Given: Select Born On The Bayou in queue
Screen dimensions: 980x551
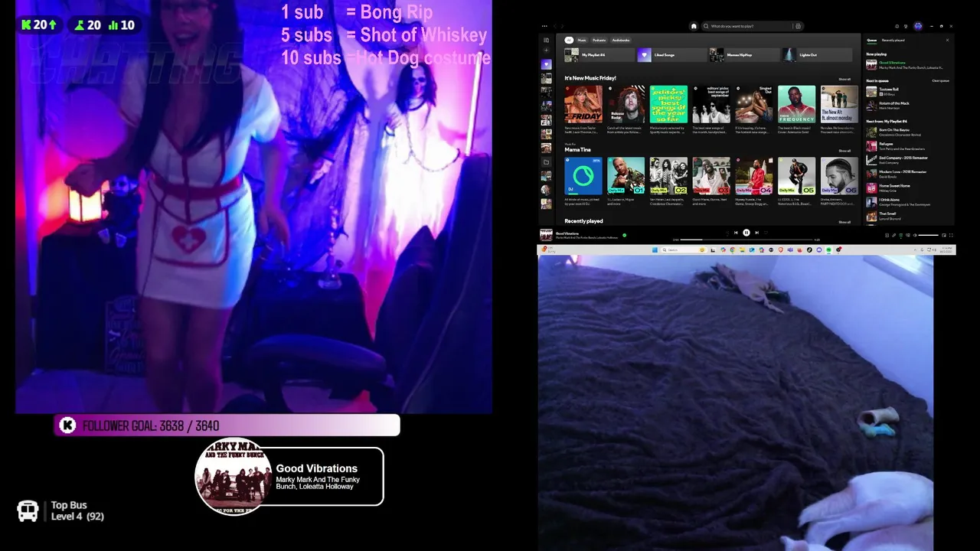Looking at the screenshot, I should 908,132.
